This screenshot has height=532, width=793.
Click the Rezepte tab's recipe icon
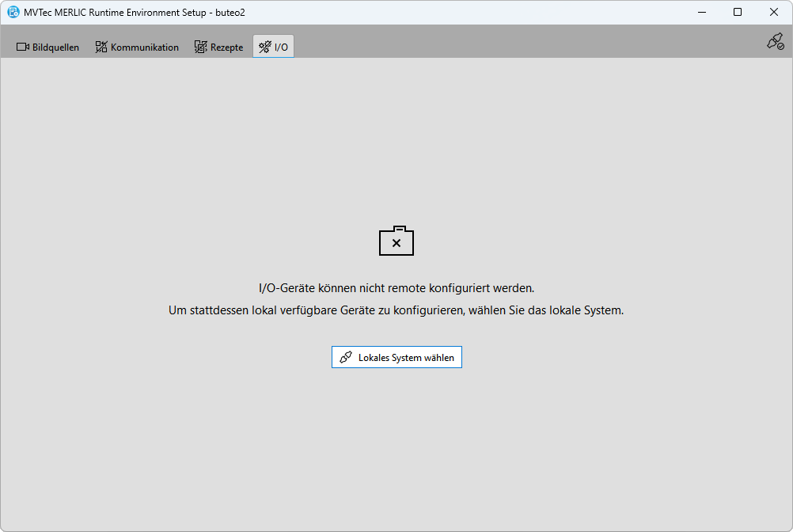[201, 47]
